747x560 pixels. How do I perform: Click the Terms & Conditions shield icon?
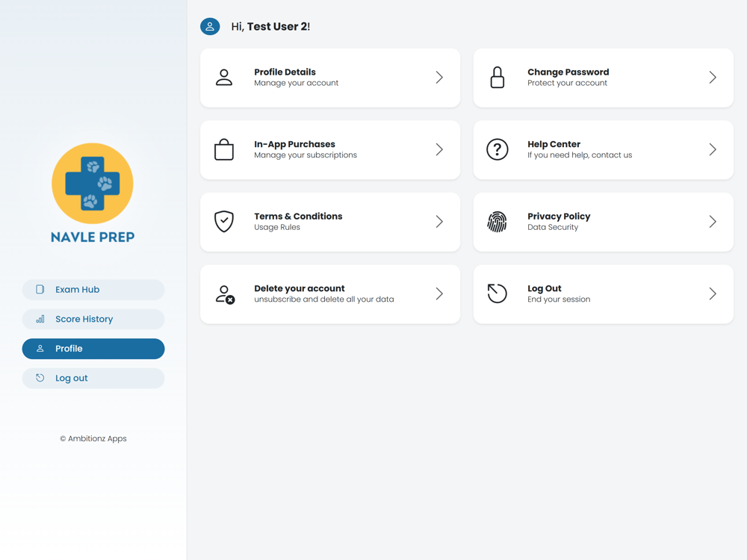224,222
